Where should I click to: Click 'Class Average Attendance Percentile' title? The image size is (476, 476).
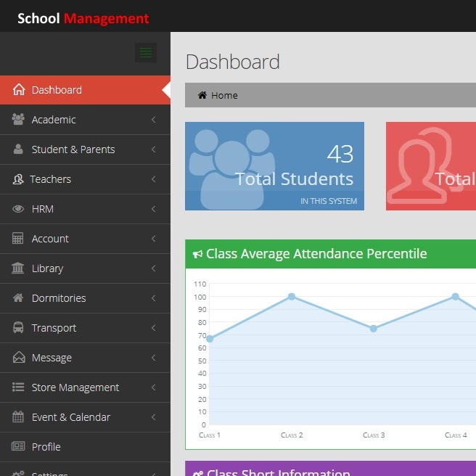click(316, 254)
